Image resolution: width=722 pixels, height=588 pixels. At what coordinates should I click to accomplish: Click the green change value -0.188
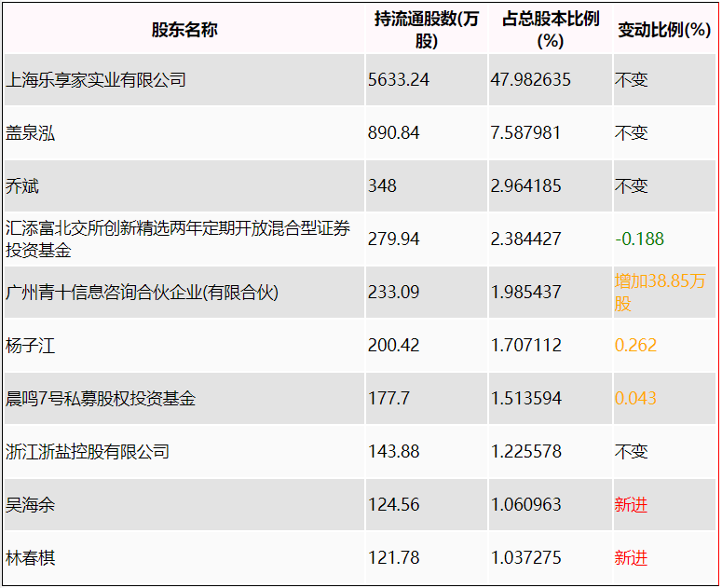pos(640,239)
